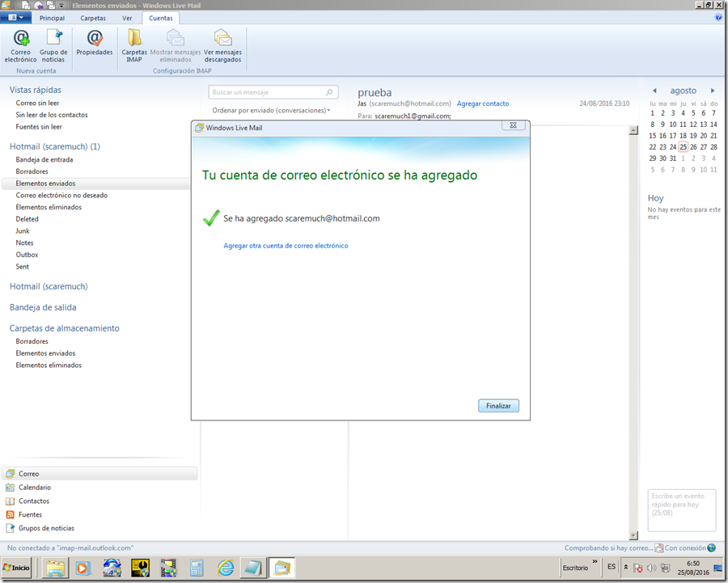
Task: Click the quick event entry box
Action: point(681,509)
